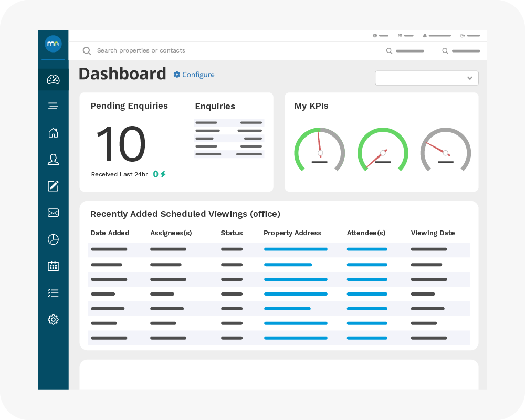The height and width of the screenshot is (420, 525).
Task: Open first row property address link
Action: (296, 249)
